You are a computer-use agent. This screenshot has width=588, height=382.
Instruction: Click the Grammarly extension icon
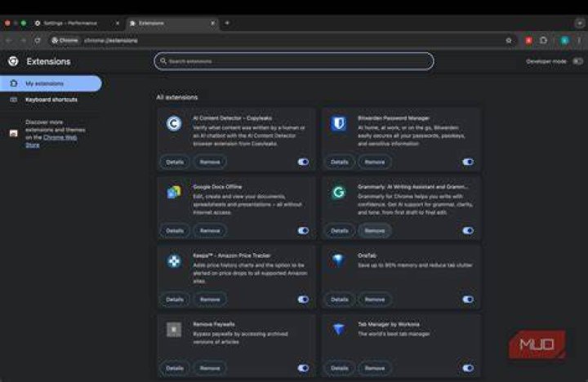[x=339, y=192]
